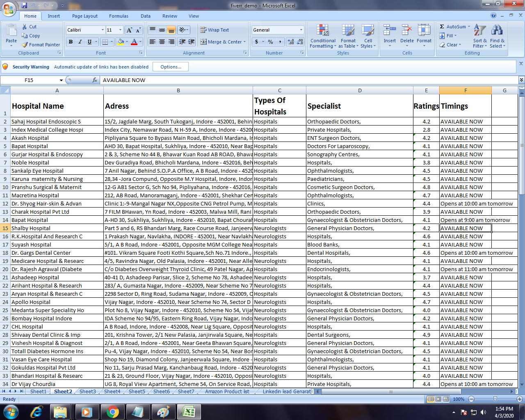Expand the Name Box dropdown arrow
Viewport: 525px width, 420px height.
[61, 80]
